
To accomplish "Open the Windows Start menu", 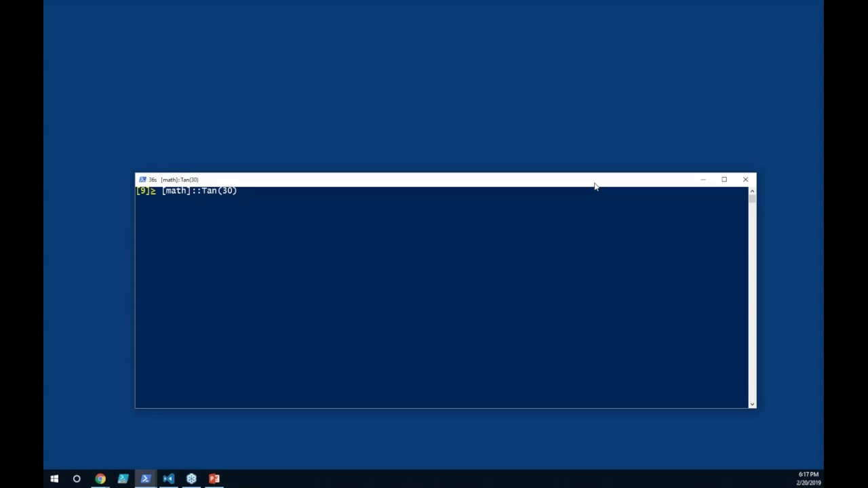I will coord(54,479).
